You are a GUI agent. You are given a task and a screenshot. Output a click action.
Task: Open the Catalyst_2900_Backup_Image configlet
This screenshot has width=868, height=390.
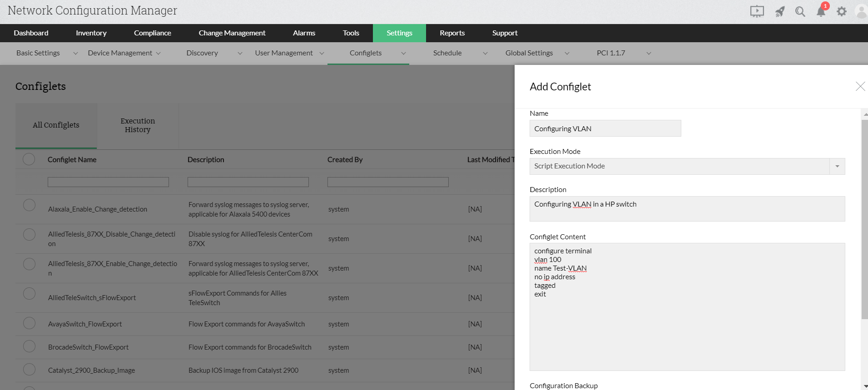click(x=91, y=370)
